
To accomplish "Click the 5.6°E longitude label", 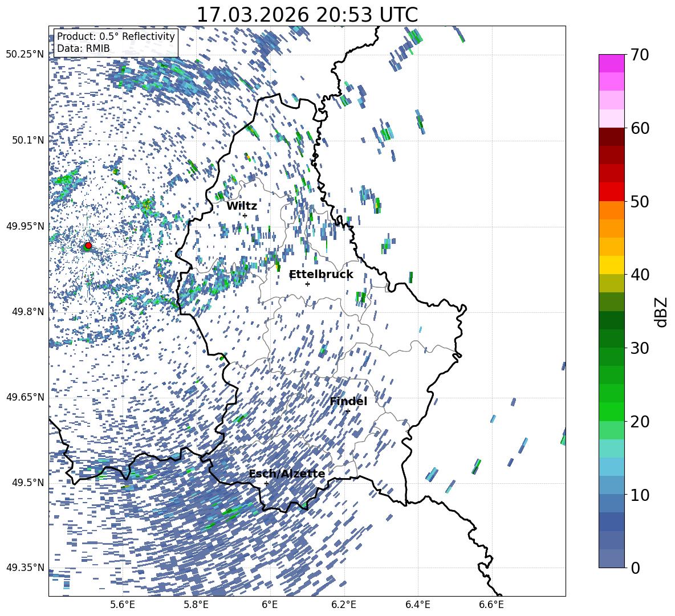I will click(123, 605).
